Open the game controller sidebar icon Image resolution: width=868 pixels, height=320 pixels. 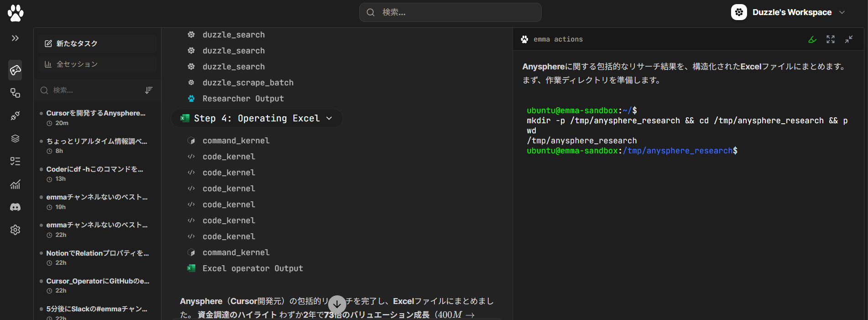click(15, 70)
